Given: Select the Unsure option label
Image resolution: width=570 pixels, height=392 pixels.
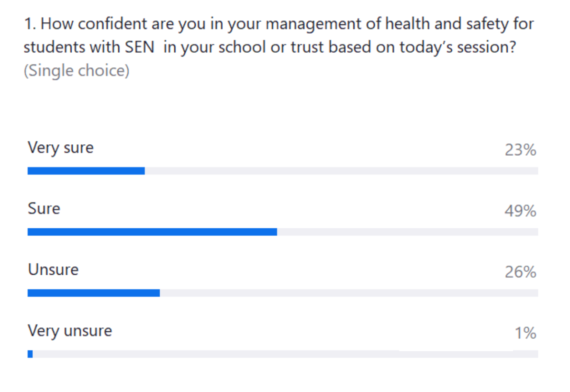Looking at the screenshot, I should click(x=53, y=270).
